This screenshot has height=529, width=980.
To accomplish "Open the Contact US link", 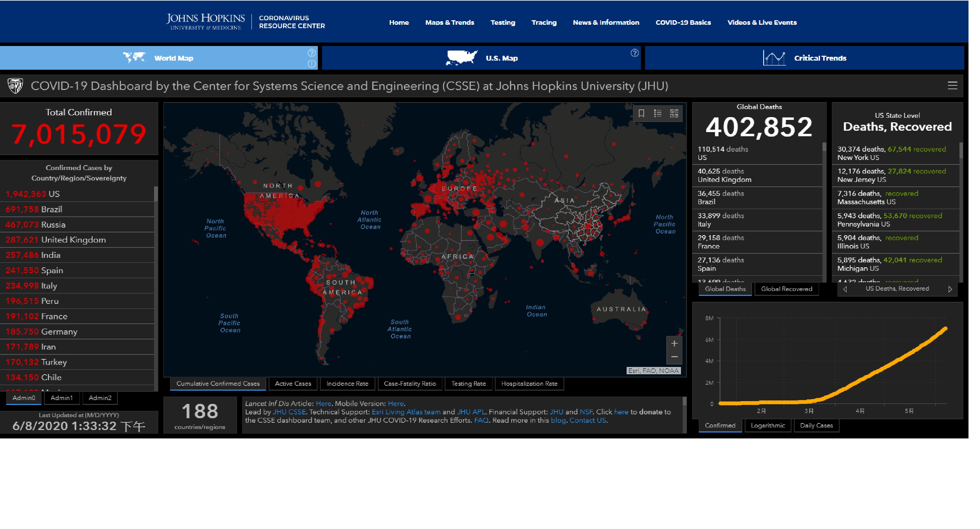I will pyautogui.click(x=587, y=420).
